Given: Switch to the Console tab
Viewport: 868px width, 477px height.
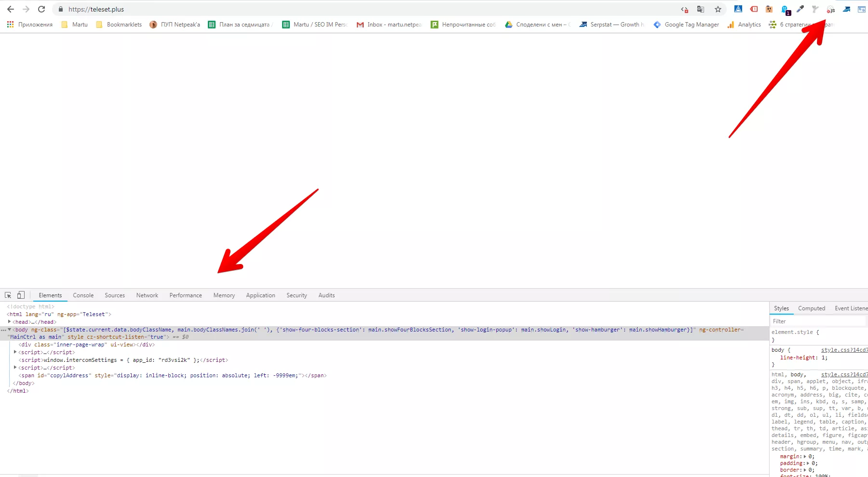Looking at the screenshot, I should [x=83, y=295].
